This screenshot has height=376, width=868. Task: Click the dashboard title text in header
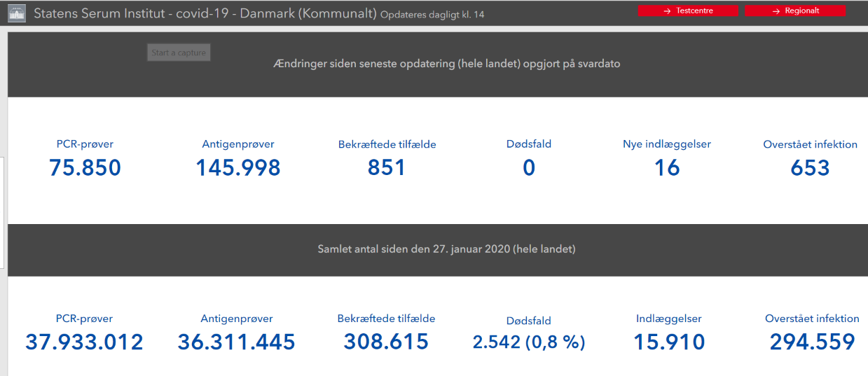[205, 13]
